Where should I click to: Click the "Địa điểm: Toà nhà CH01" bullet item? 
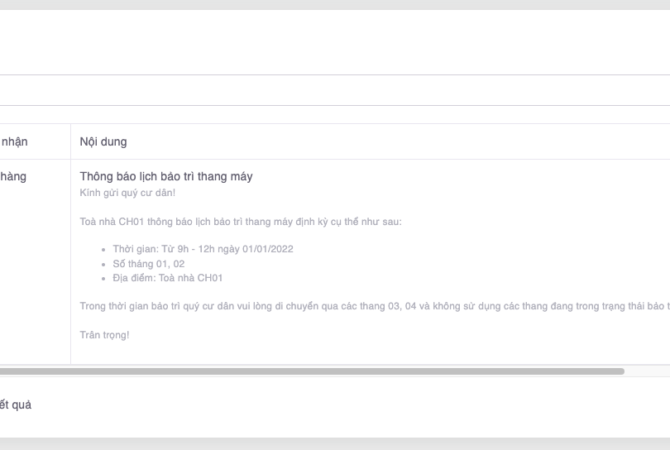[167, 278]
